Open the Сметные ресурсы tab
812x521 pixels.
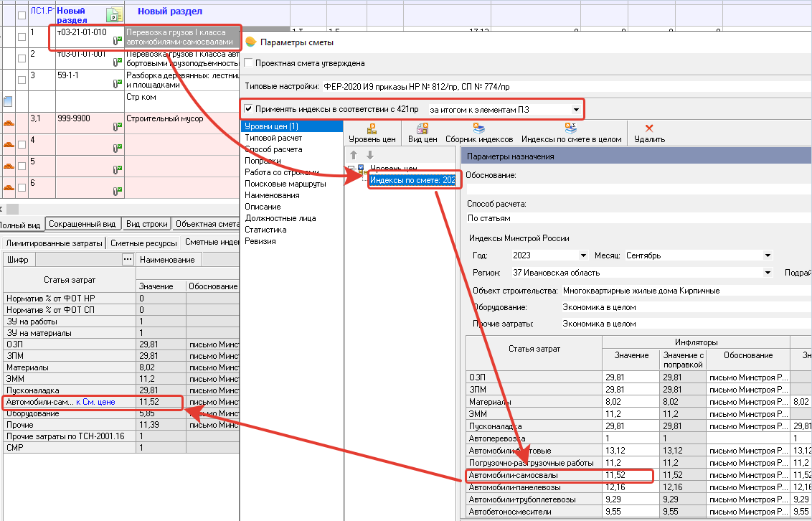pyautogui.click(x=144, y=243)
